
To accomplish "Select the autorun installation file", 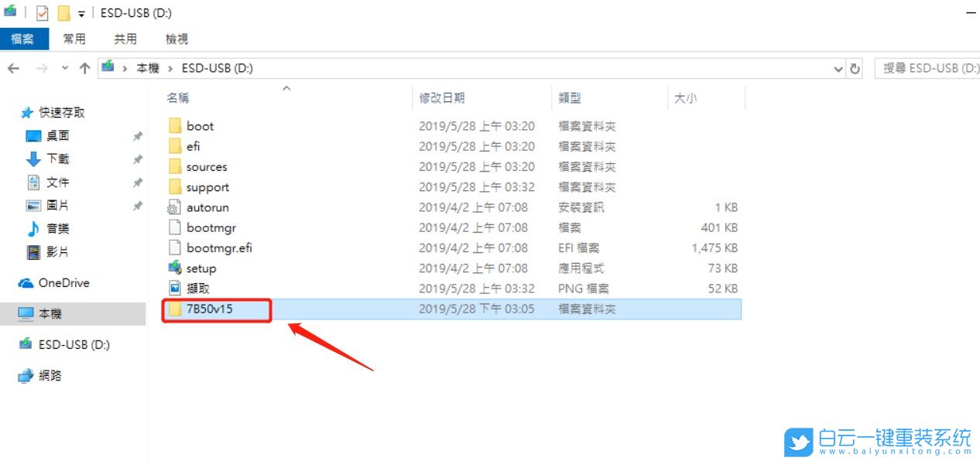I will pos(206,207).
